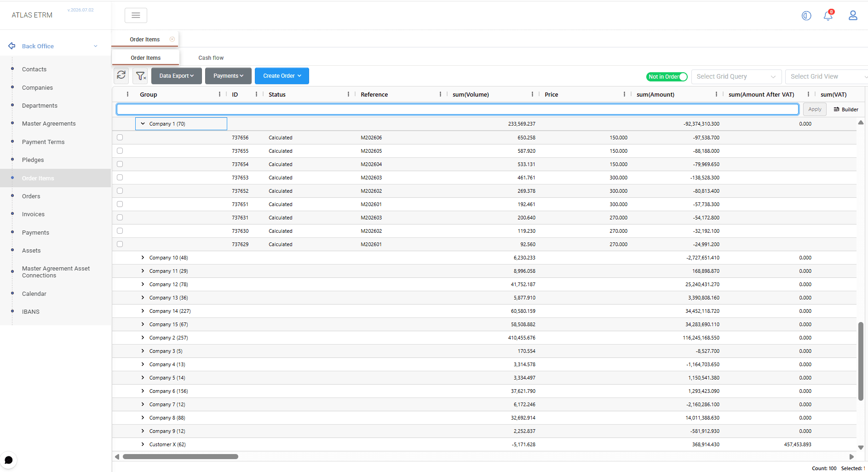Switch to the Cash flow tab
The height and width of the screenshot is (472, 868).
(211, 58)
